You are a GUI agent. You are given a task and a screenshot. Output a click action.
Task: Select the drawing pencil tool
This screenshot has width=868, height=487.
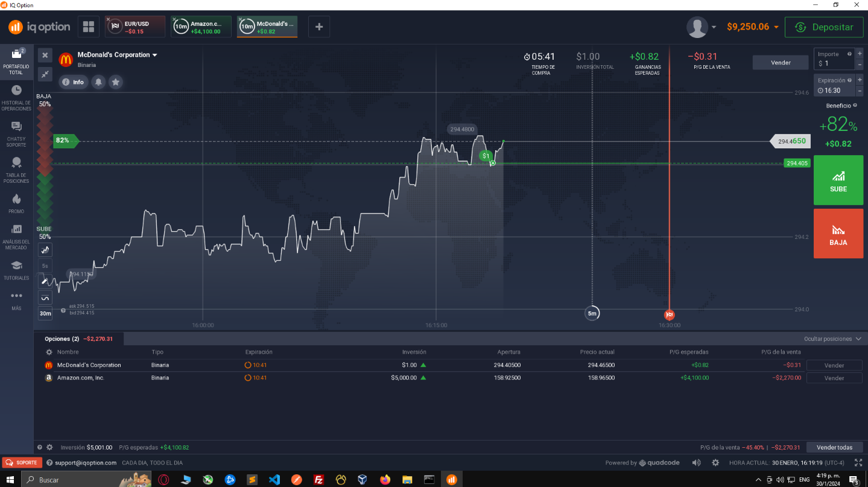point(45,281)
